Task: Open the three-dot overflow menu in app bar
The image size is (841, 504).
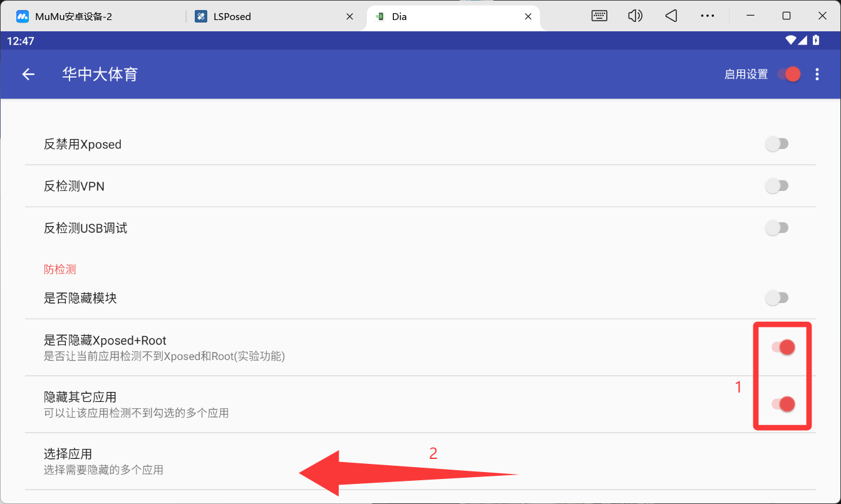Action: (x=817, y=75)
